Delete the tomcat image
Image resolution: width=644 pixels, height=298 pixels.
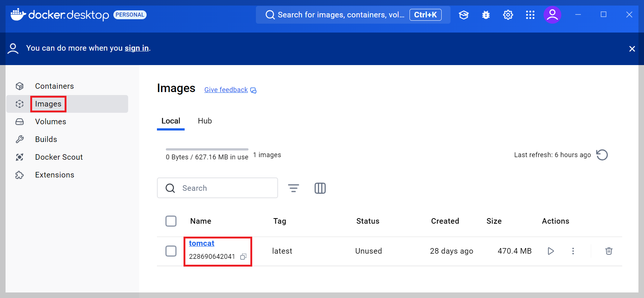coord(609,251)
